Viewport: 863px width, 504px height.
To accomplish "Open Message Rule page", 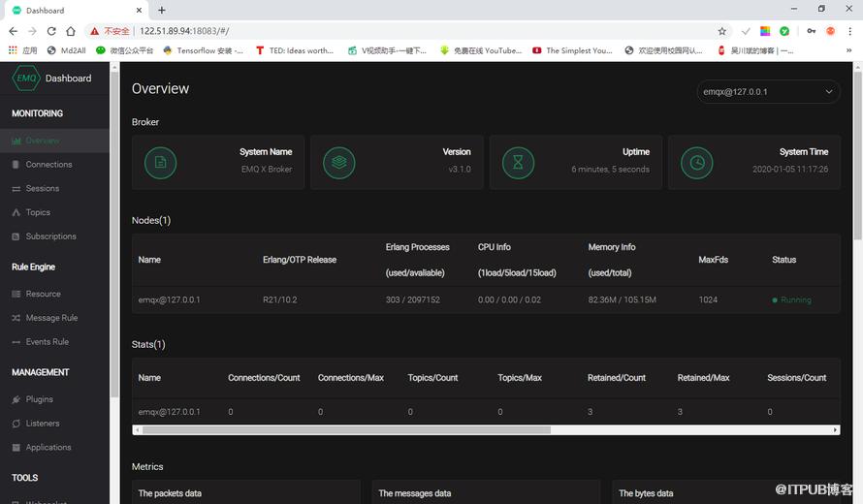I will click(x=51, y=318).
